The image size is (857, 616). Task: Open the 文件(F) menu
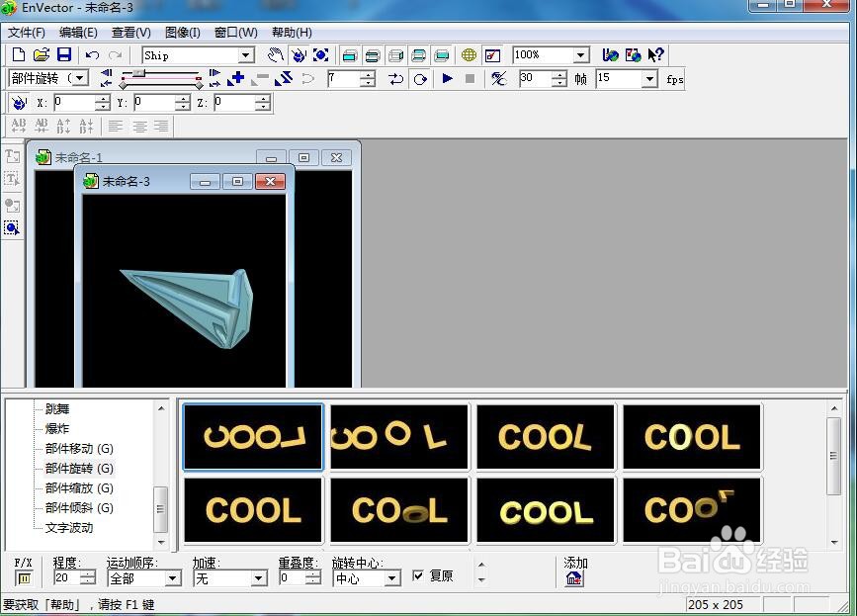pyautogui.click(x=27, y=33)
